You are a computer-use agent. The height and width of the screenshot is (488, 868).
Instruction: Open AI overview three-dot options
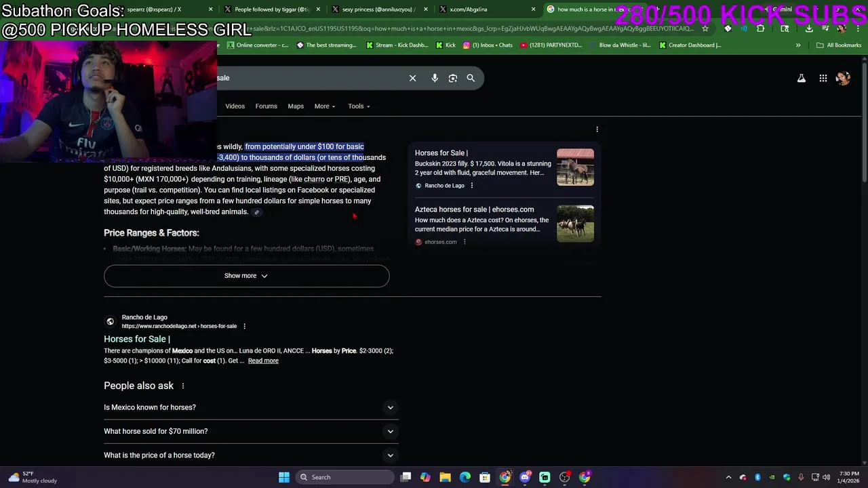597,129
